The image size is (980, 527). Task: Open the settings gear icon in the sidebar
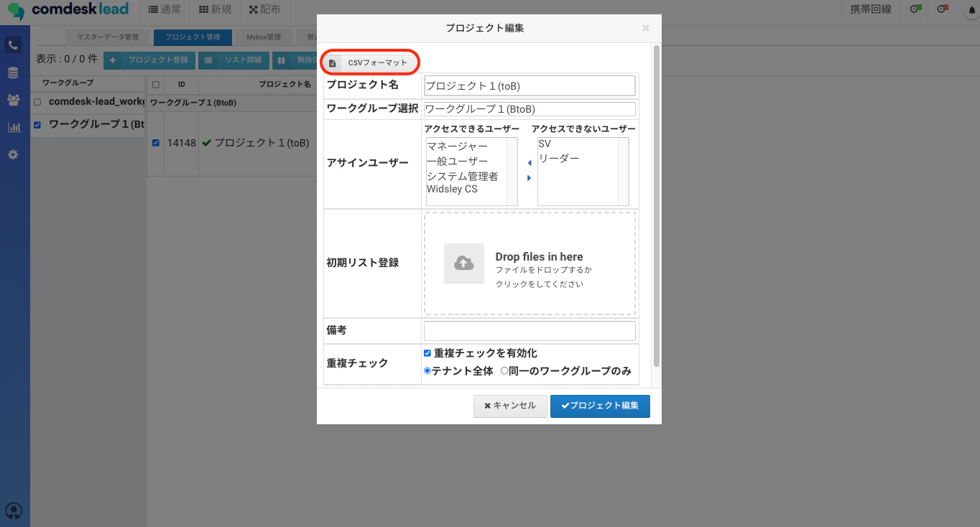point(13,154)
